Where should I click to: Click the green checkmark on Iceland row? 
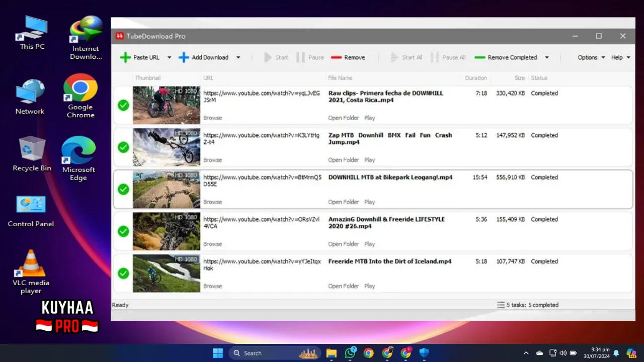[x=123, y=273]
